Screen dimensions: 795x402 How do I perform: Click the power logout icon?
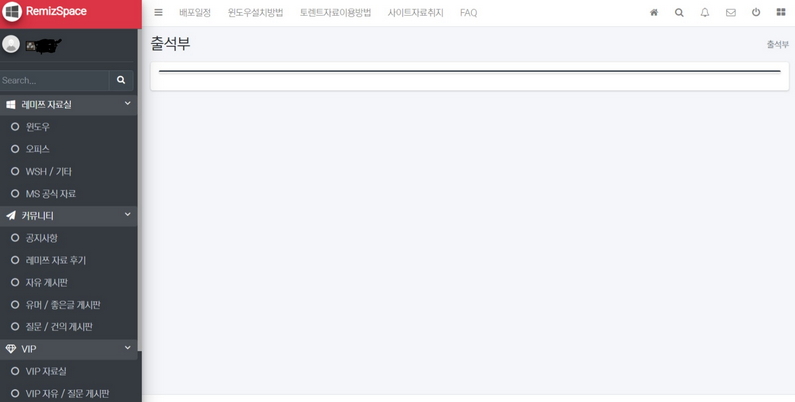pos(756,13)
